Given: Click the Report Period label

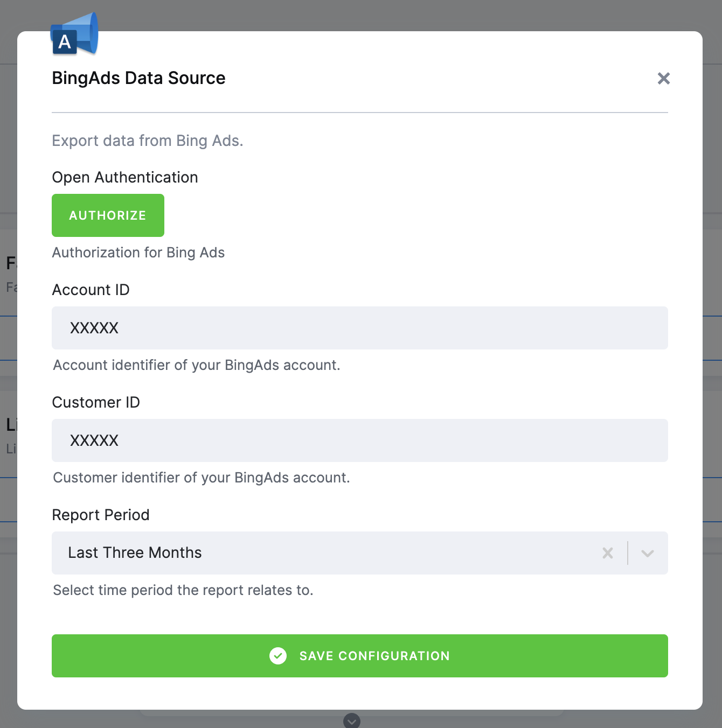Looking at the screenshot, I should pyautogui.click(x=100, y=515).
